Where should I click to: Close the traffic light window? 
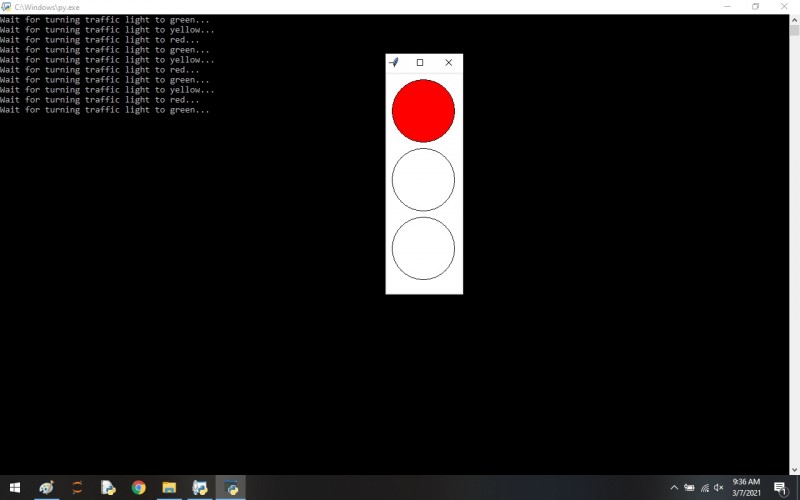(448, 62)
